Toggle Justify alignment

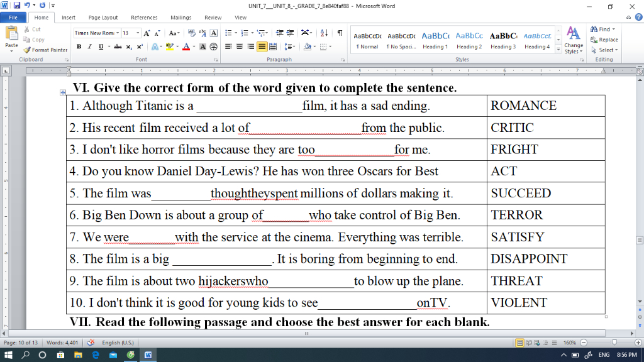(x=262, y=47)
